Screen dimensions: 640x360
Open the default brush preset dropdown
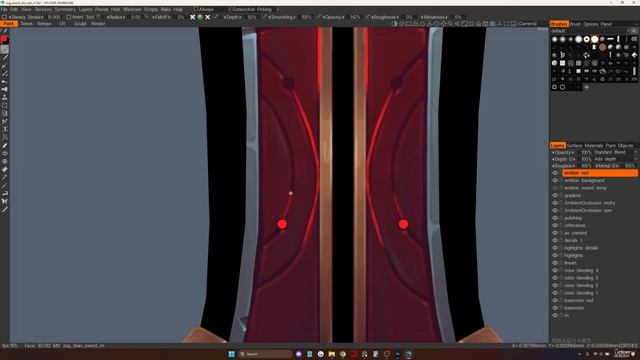593,31
